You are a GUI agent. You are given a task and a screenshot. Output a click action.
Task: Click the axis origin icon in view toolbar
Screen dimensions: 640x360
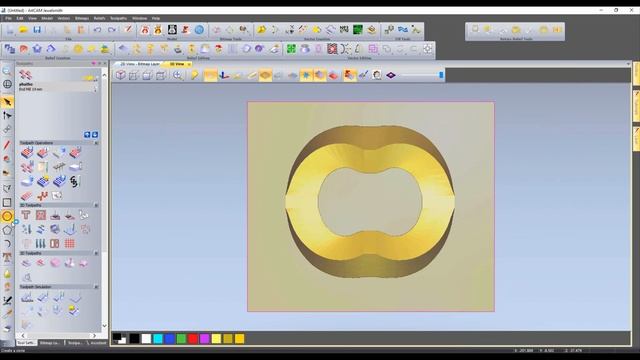pyautogui.click(x=224, y=75)
